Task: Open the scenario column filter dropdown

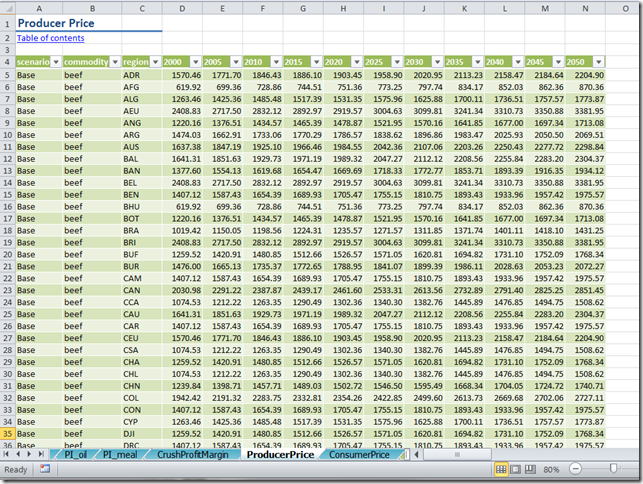Action: [x=55, y=62]
